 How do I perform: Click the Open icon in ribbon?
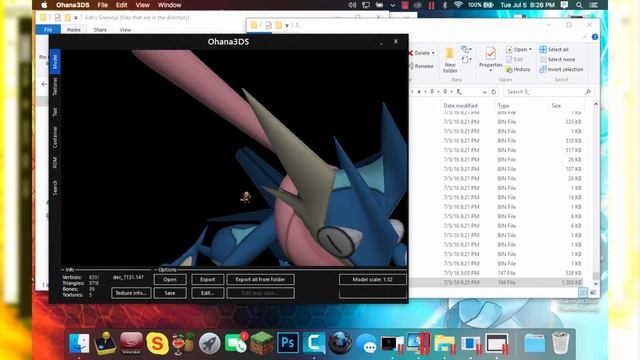[x=509, y=49]
